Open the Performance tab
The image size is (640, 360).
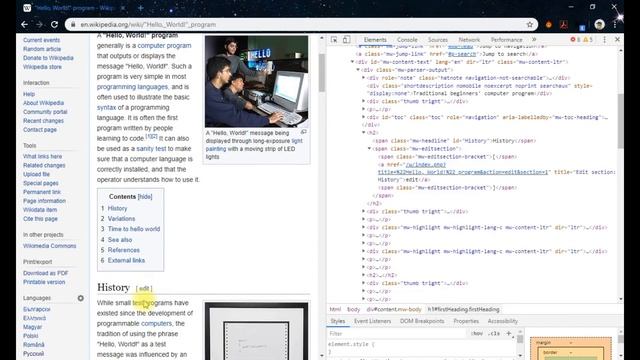506,40
